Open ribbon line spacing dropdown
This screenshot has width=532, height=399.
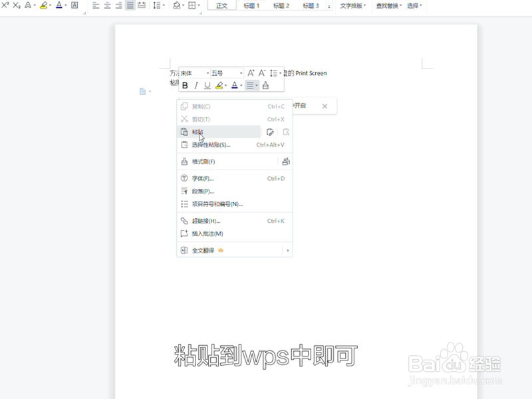(x=158, y=5)
